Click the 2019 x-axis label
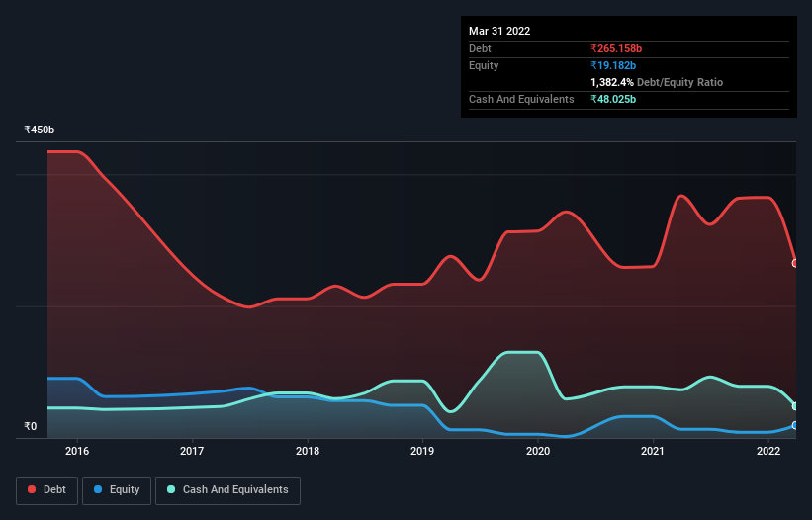Image resolution: width=812 pixels, height=520 pixels. click(422, 451)
